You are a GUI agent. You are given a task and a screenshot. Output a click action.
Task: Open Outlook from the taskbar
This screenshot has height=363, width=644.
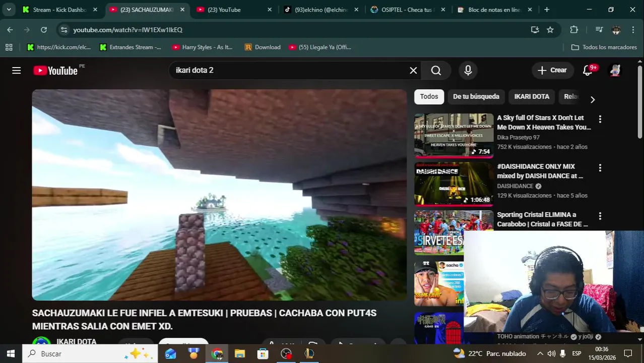click(170, 354)
